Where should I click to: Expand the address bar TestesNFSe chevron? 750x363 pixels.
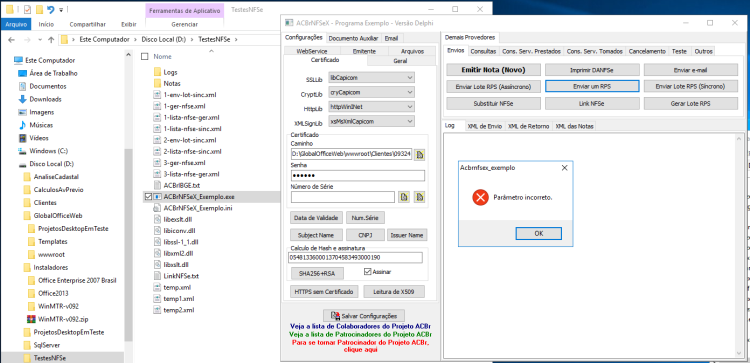click(x=236, y=40)
